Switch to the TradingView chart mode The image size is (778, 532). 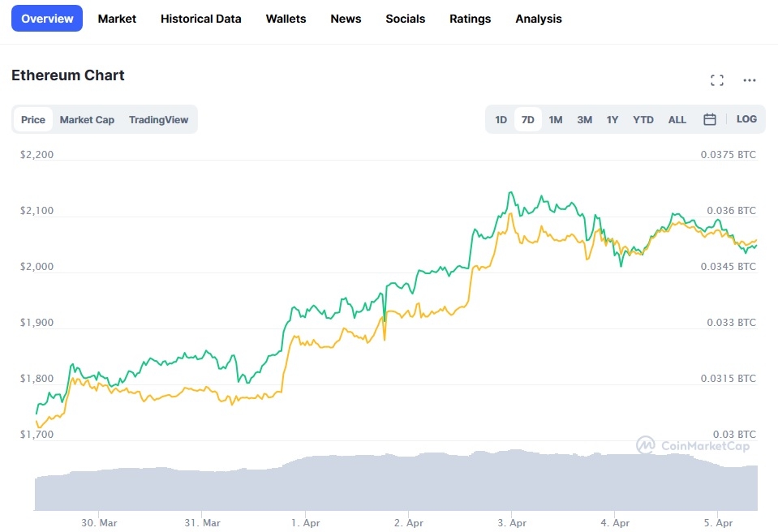click(159, 119)
